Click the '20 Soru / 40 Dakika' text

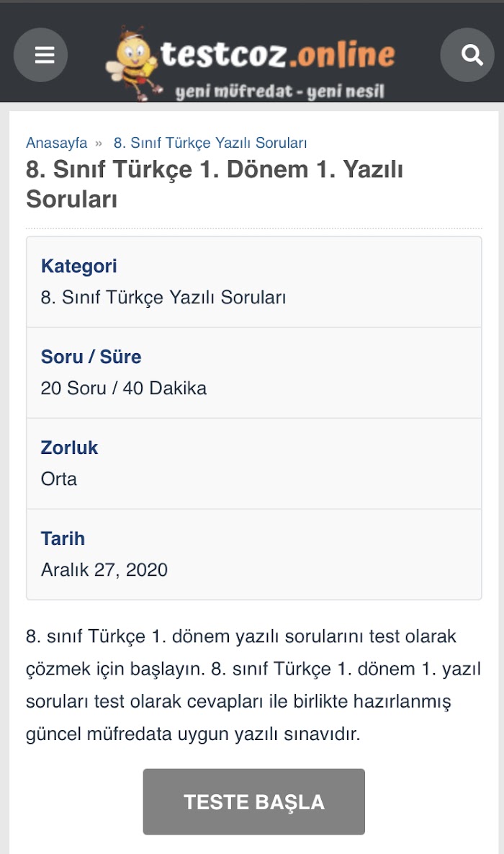pos(124,388)
